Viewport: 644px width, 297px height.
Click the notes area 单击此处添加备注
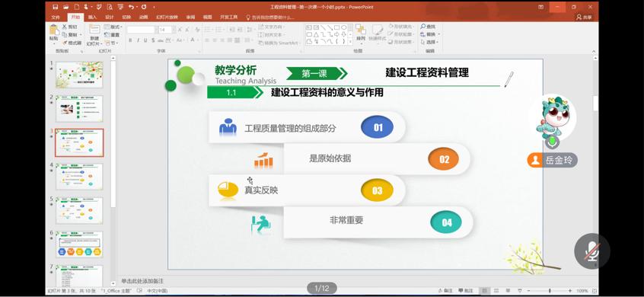coord(142,281)
